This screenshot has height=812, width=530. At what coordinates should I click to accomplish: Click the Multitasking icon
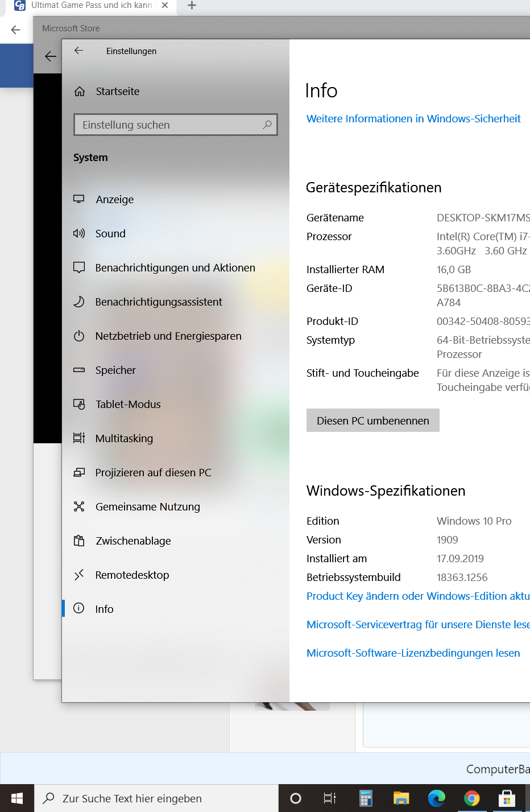point(79,438)
